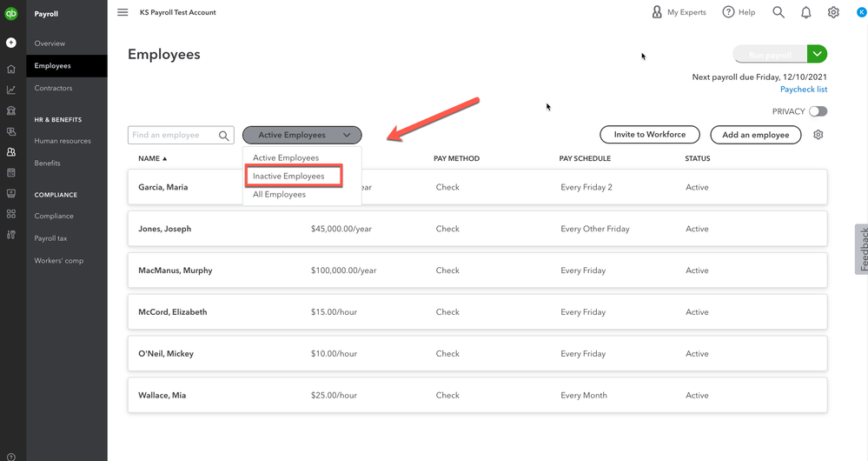Click the coins icon in left rail
The image size is (868, 461).
[11, 131]
